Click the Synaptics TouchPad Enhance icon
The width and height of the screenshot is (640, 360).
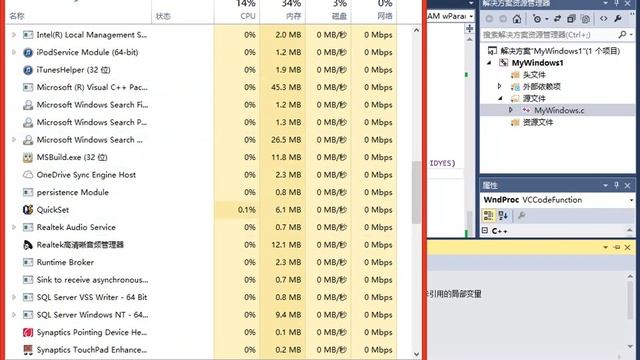click(28, 350)
